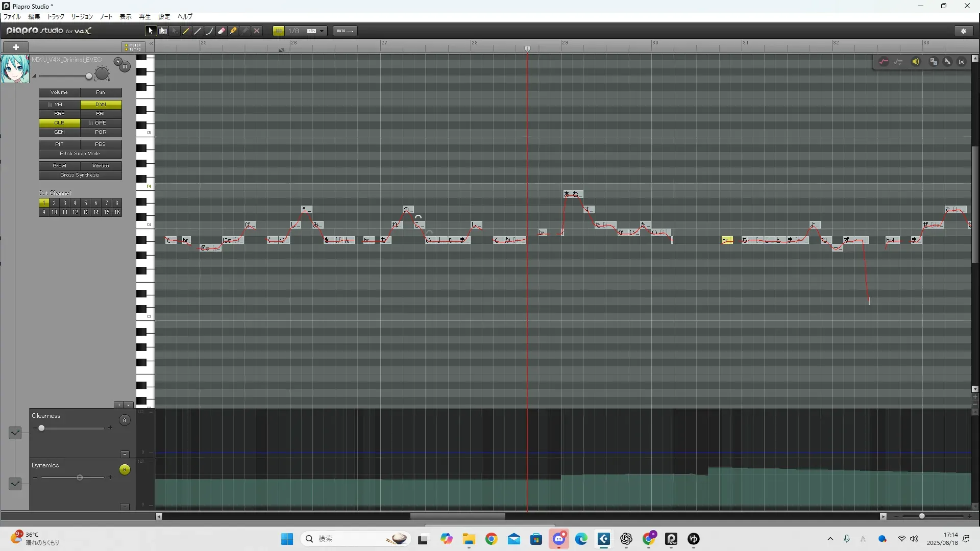Toggle pitch curve display icon
Image resolution: width=980 pixels, height=551 pixels.
pos(884,62)
